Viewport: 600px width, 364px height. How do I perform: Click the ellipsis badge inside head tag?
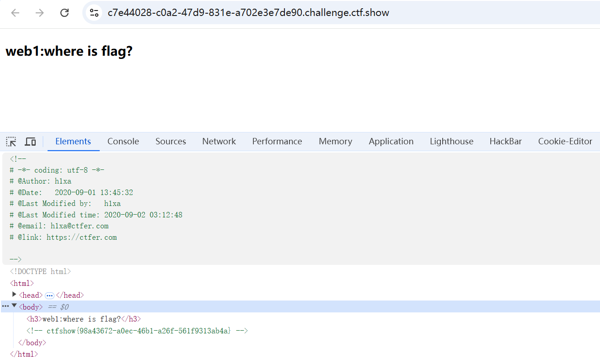[49, 295]
